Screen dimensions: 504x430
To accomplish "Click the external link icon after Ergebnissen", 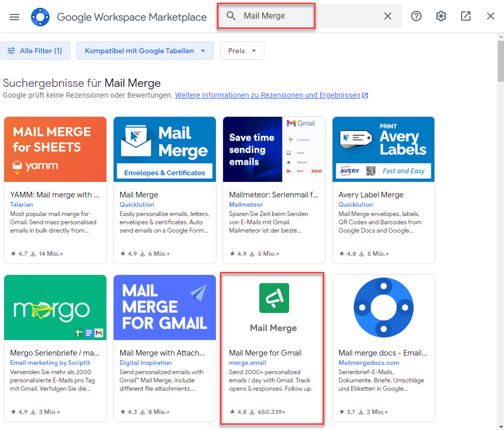I will point(365,96).
